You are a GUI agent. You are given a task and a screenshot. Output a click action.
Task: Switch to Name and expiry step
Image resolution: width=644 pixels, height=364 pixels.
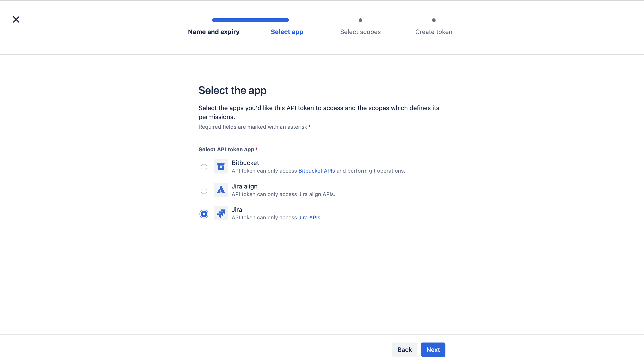pyautogui.click(x=214, y=32)
